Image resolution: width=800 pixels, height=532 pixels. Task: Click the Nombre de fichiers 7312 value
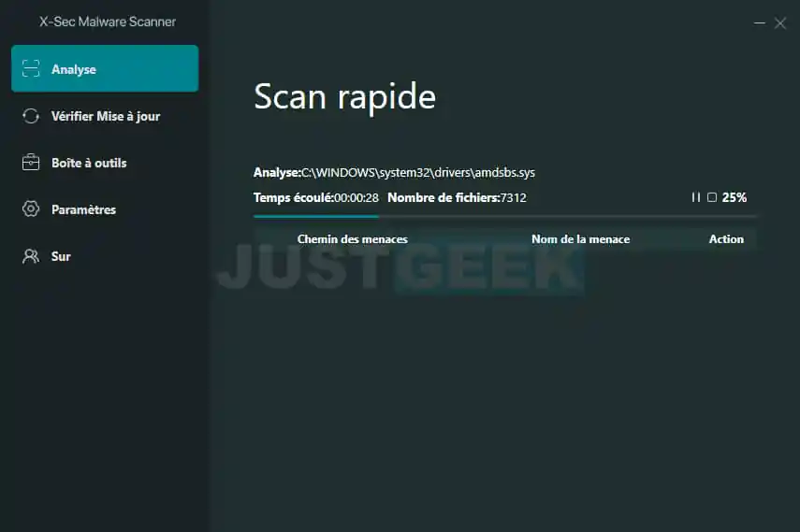[514, 198]
